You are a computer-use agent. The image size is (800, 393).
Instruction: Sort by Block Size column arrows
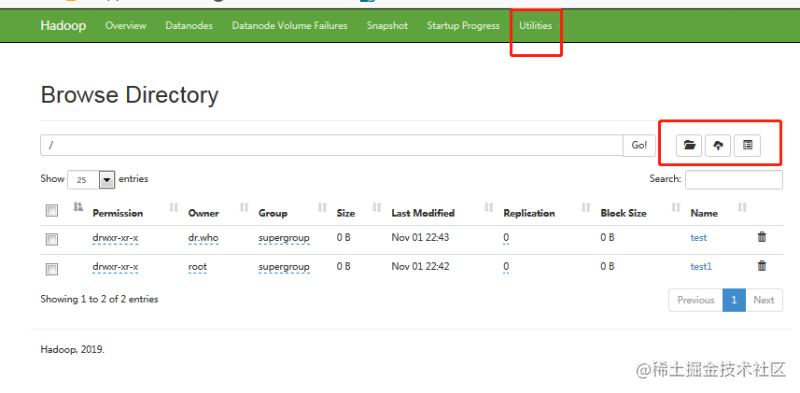click(676, 207)
